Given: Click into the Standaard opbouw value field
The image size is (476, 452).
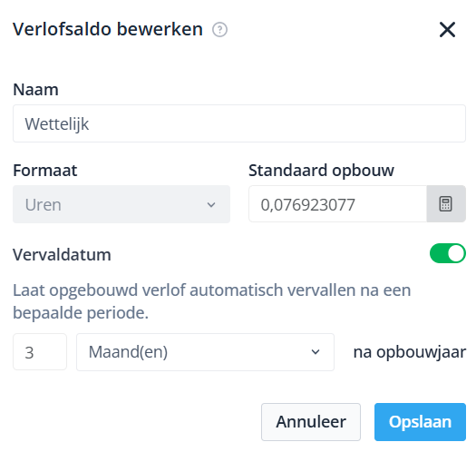Looking at the screenshot, I should tap(337, 204).
